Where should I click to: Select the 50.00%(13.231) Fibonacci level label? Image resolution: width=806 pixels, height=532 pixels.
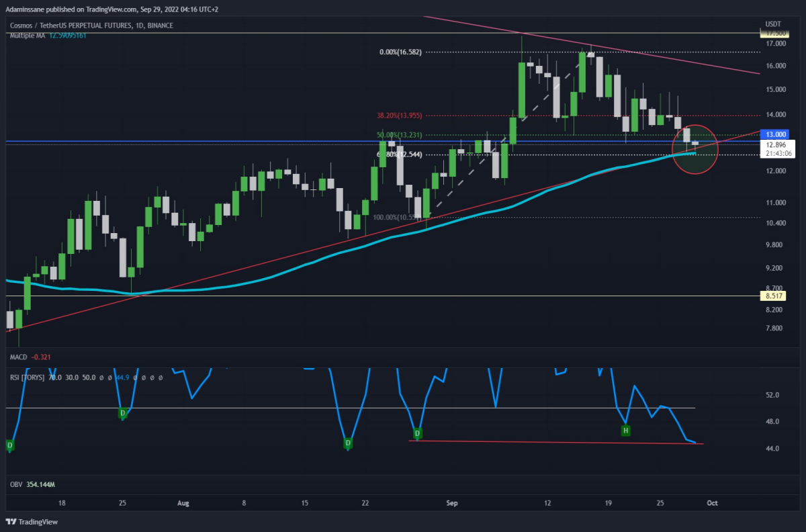(398, 134)
